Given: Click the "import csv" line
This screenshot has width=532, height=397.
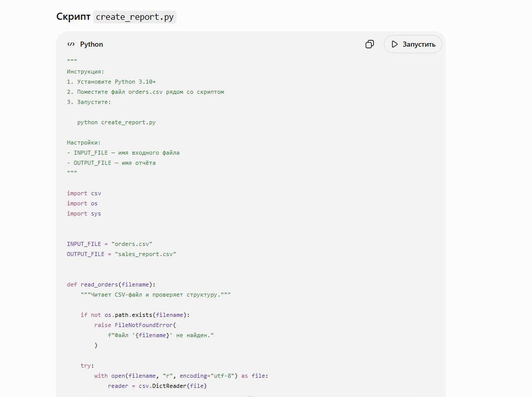Looking at the screenshot, I should point(84,193).
